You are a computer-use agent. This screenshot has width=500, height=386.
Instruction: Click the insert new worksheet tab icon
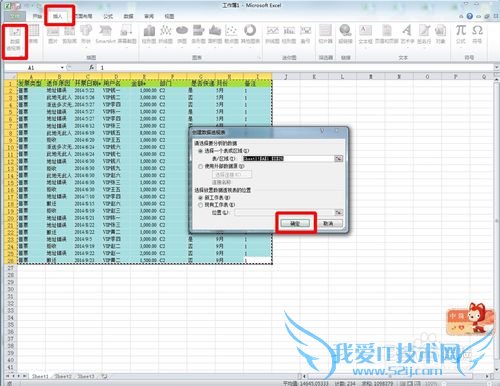(104, 376)
